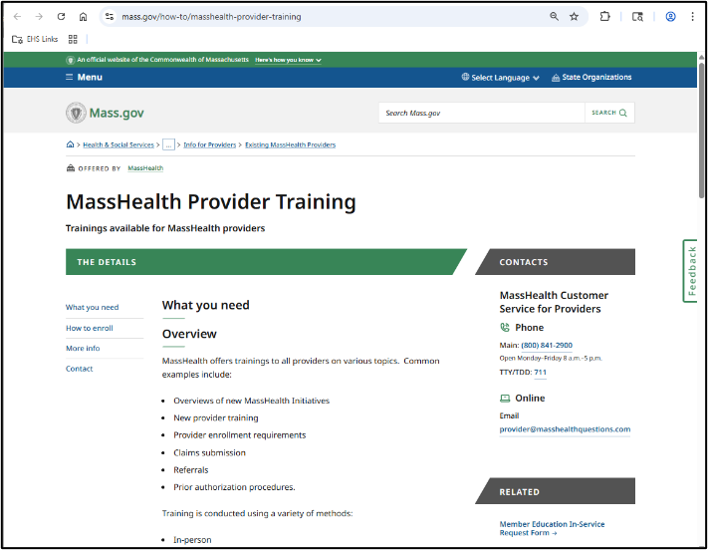
Task: Open the Existing MassHealth Providers breadcrumb
Action: [290, 144]
